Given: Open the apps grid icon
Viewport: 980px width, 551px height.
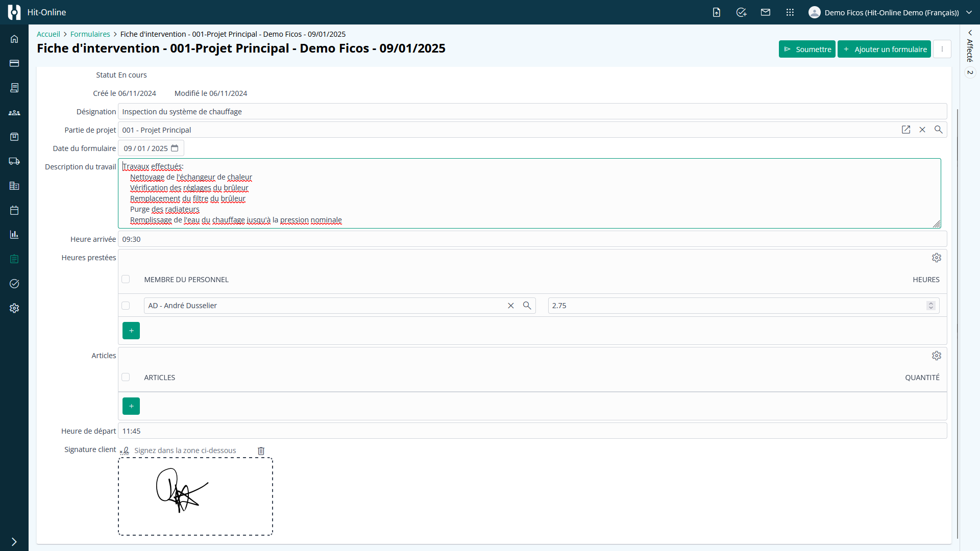Looking at the screenshot, I should coord(790,12).
